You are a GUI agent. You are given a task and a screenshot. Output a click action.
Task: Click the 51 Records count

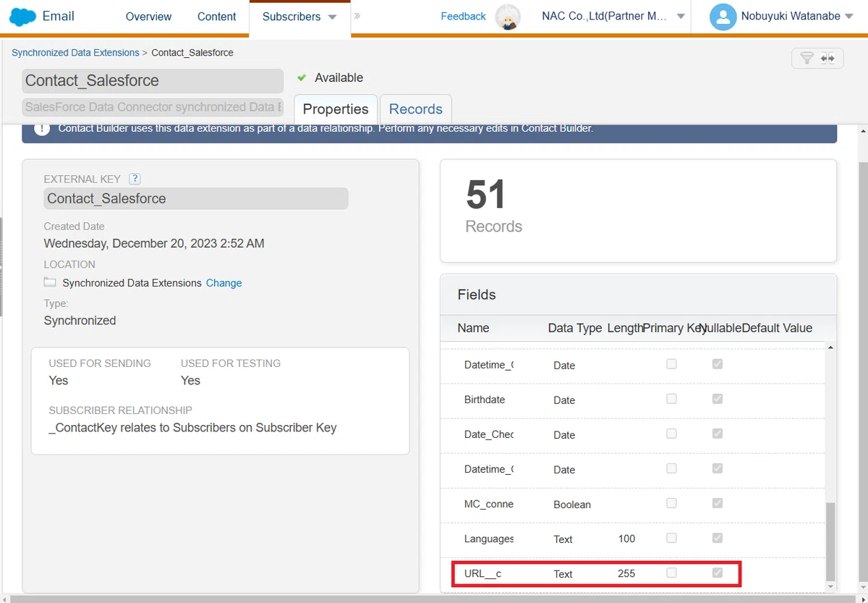(486, 195)
